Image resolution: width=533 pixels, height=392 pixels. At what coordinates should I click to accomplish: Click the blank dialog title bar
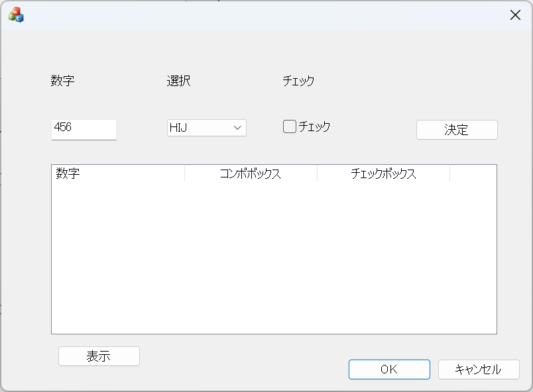(x=265, y=15)
